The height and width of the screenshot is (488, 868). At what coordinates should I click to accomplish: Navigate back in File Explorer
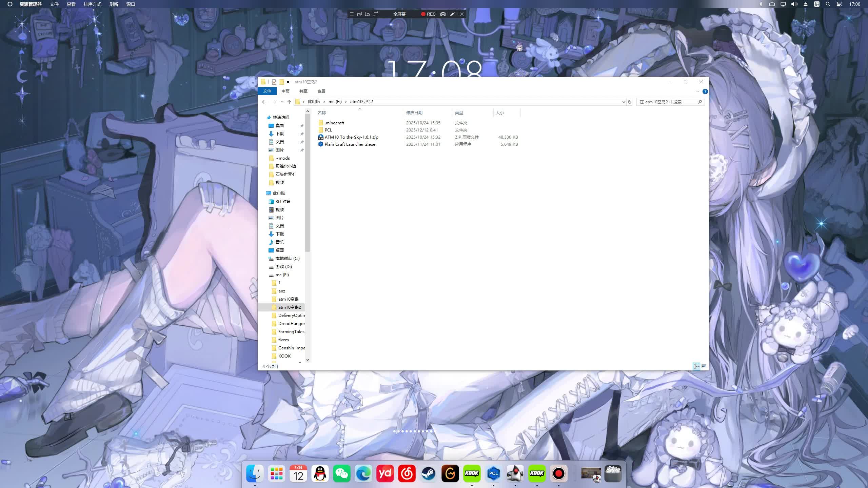(x=264, y=102)
